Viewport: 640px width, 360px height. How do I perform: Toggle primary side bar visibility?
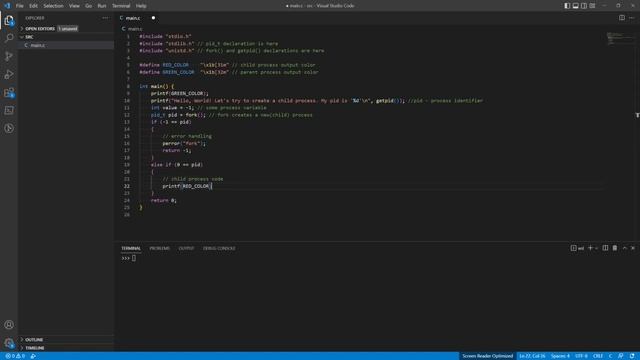click(567, 6)
